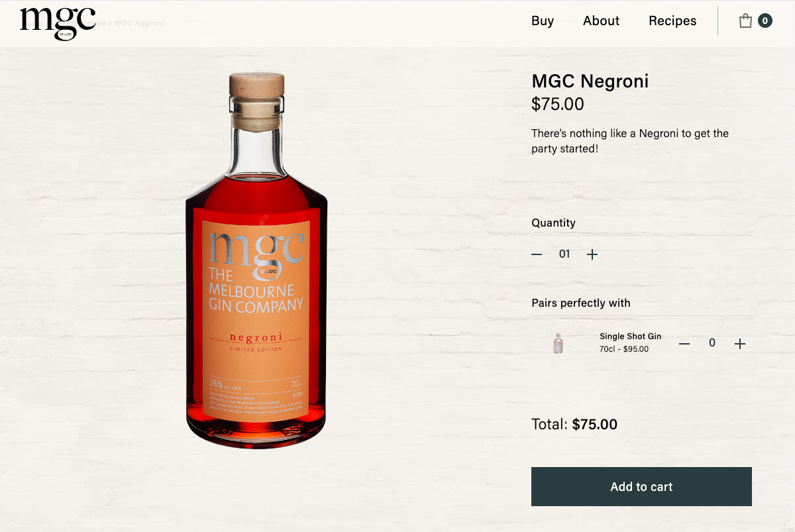The image size is (795, 532).
Task: Click the Single Shot Gin bottle thumbnail
Action: [x=558, y=343]
